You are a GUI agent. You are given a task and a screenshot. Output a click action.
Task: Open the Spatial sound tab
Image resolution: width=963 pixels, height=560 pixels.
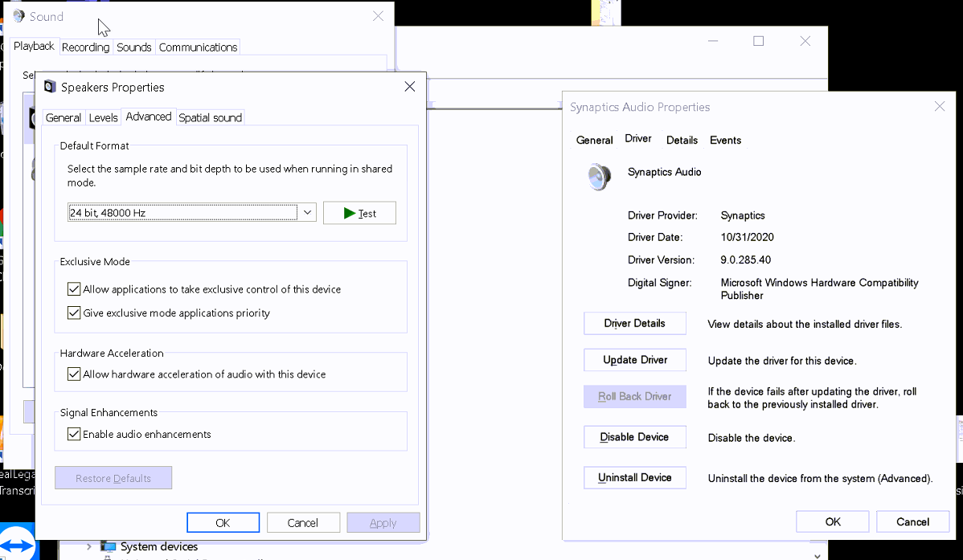(x=210, y=117)
